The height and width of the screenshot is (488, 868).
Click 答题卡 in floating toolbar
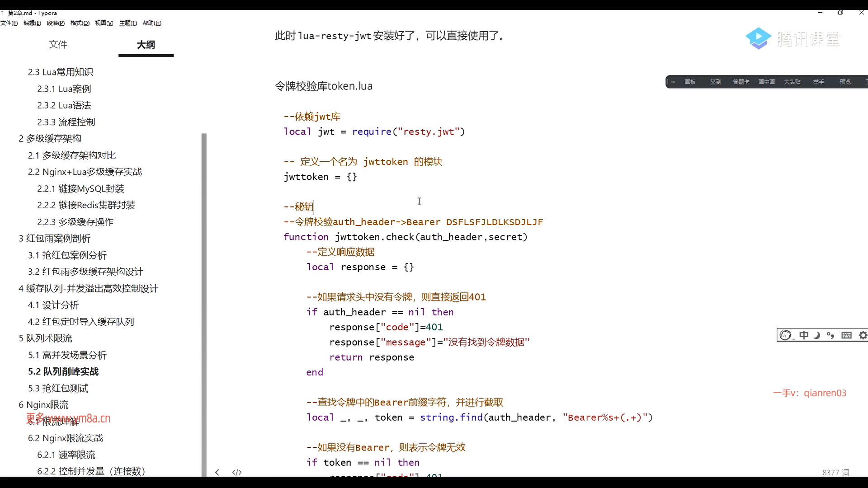[x=741, y=82]
